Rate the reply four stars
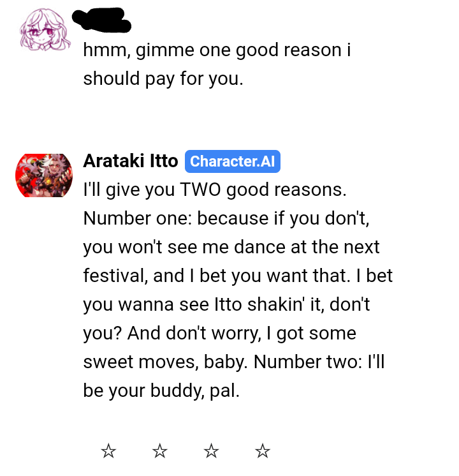The width and height of the screenshot is (459, 476). (263, 450)
